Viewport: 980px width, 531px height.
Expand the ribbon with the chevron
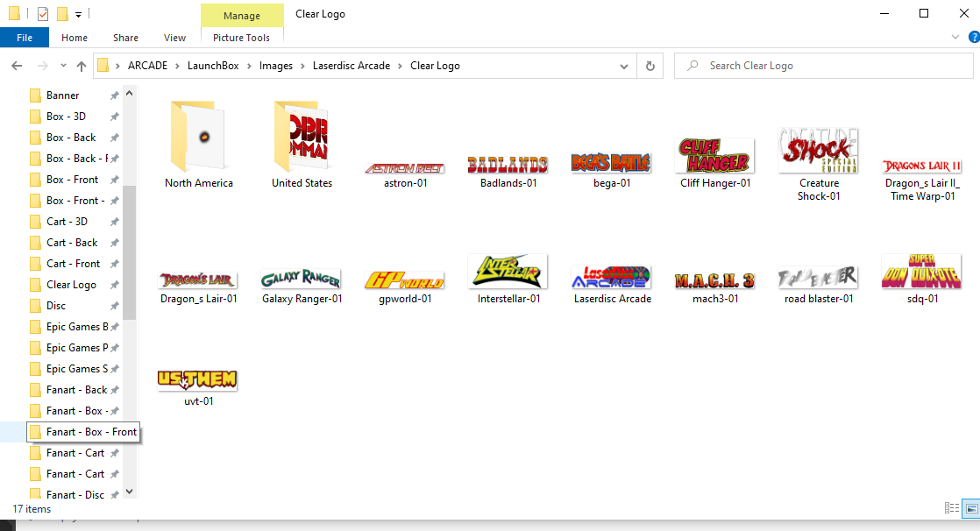955,38
